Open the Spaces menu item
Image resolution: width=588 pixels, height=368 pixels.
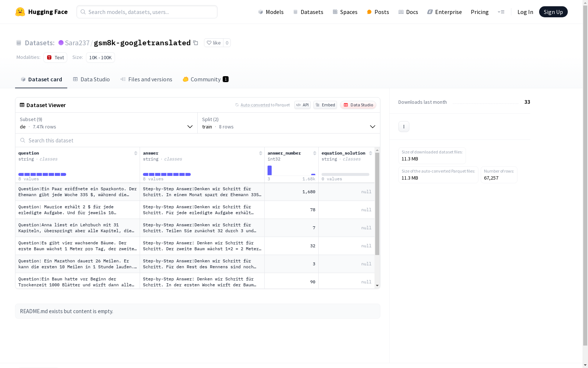pyautogui.click(x=345, y=12)
